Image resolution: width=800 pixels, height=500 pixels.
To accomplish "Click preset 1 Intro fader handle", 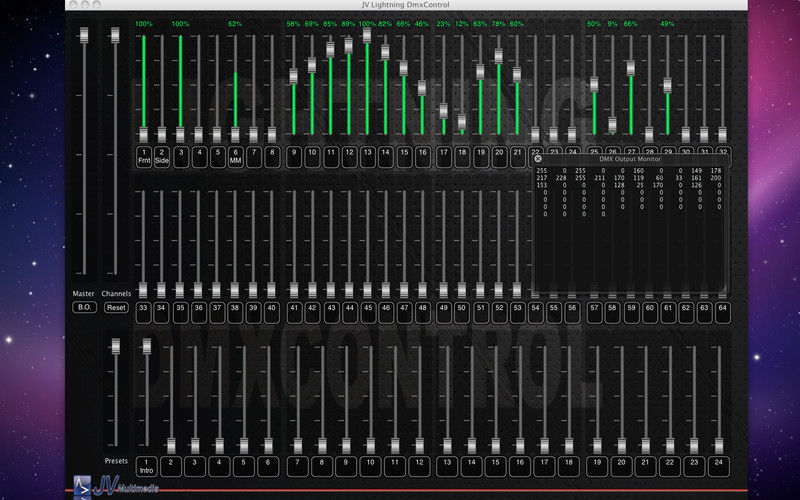I will 147,346.
